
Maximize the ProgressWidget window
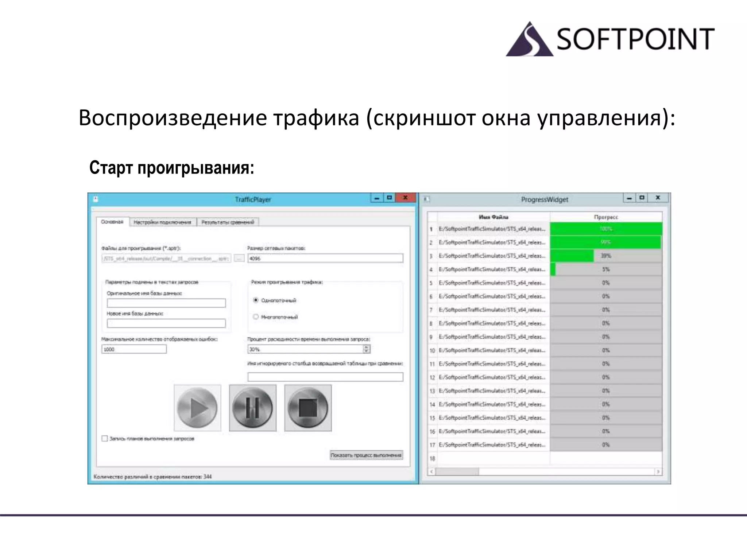coord(642,198)
